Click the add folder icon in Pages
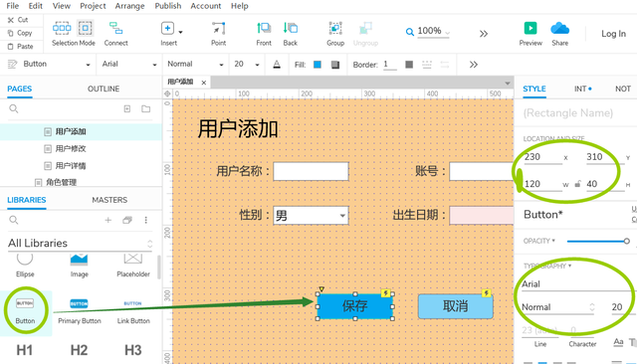The image size is (637, 364). point(146,108)
